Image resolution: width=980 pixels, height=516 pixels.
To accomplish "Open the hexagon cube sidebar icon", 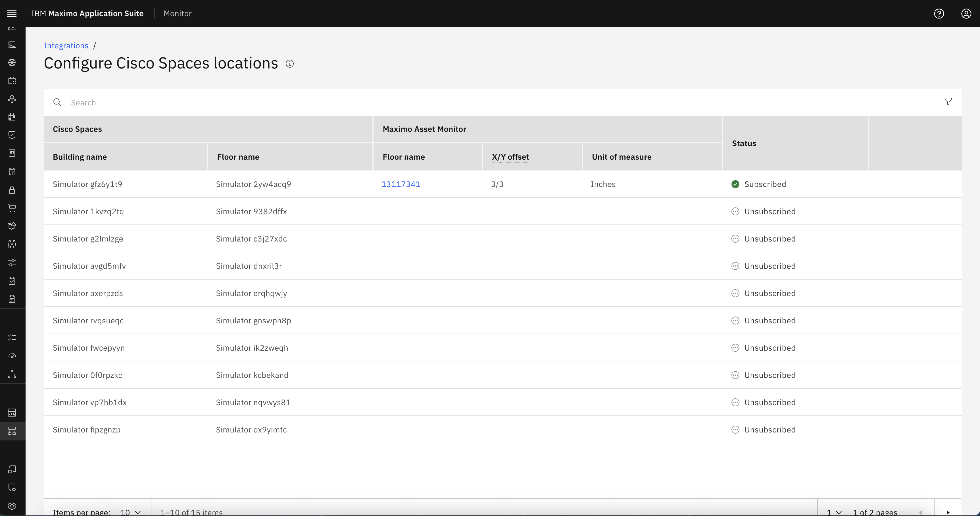I will (x=12, y=63).
